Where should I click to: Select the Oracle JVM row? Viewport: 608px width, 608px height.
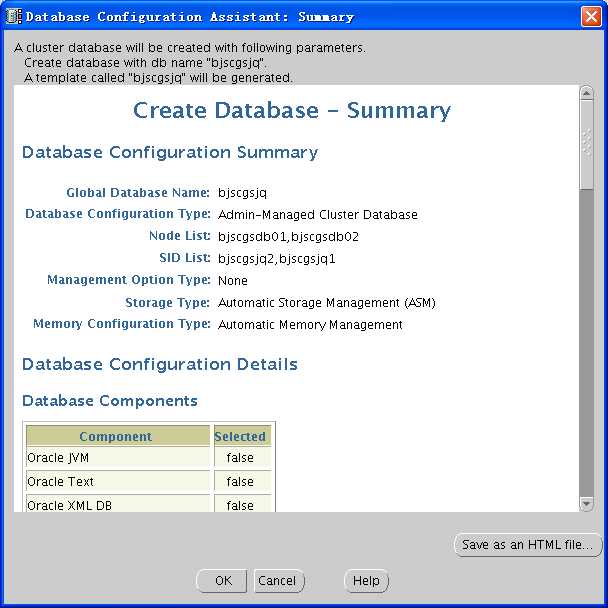pyautogui.click(x=149, y=458)
